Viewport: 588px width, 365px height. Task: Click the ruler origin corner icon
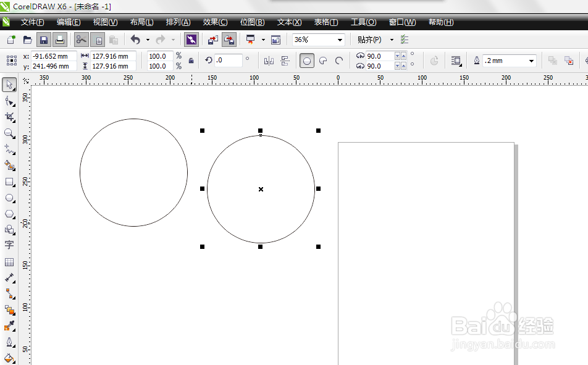pyautogui.click(x=26, y=81)
